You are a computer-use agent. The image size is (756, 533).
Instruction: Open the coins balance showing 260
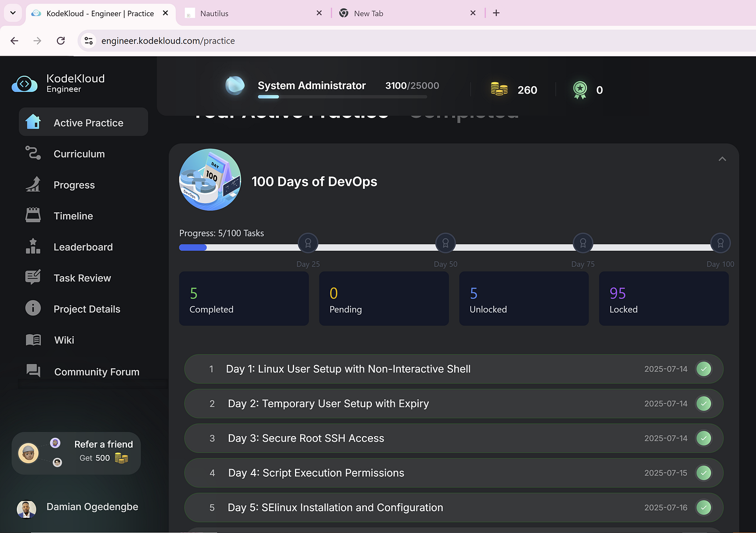tap(513, 89)
